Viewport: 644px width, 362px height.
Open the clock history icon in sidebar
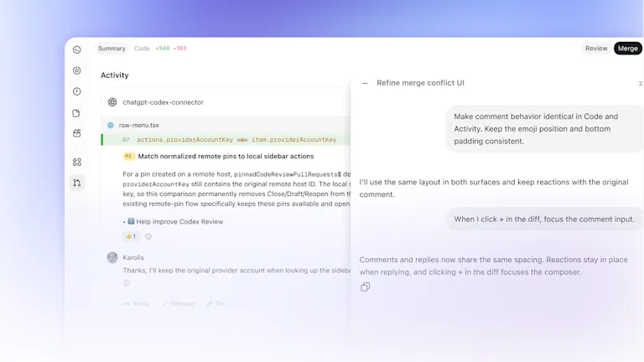click(77, 91)
